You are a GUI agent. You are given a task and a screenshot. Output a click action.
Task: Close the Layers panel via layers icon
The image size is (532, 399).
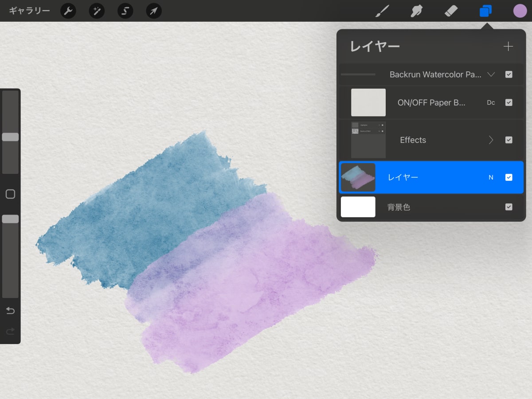click(486, 11)
